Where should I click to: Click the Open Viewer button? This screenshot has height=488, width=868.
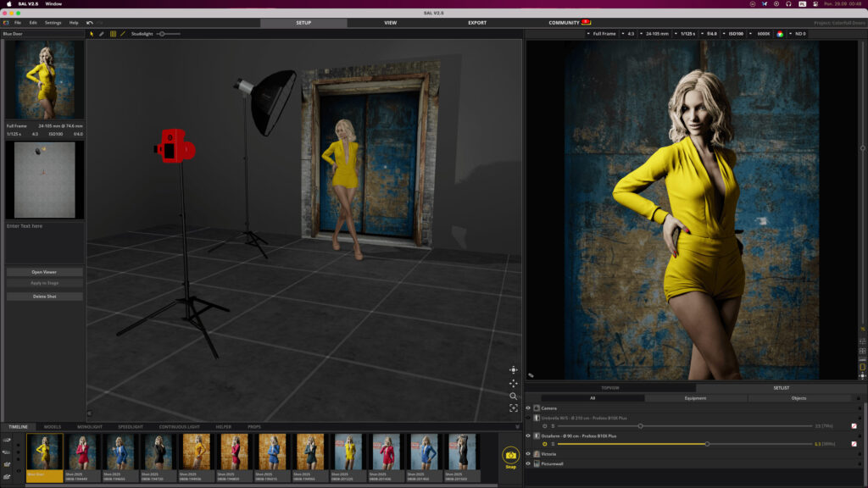(44, 272)
